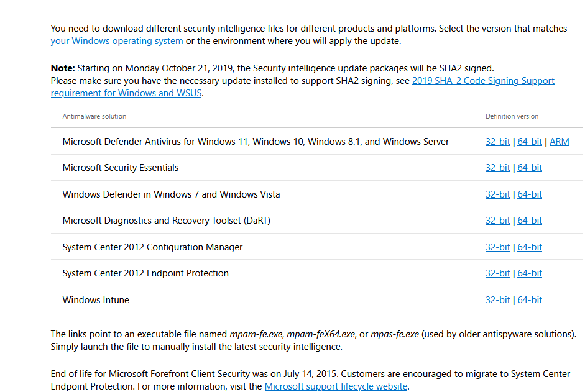
Task: Select 'Windows Defender in Windows 7 and Windows Vista' text
Action: pyautogui.click(x=171, y=194)
